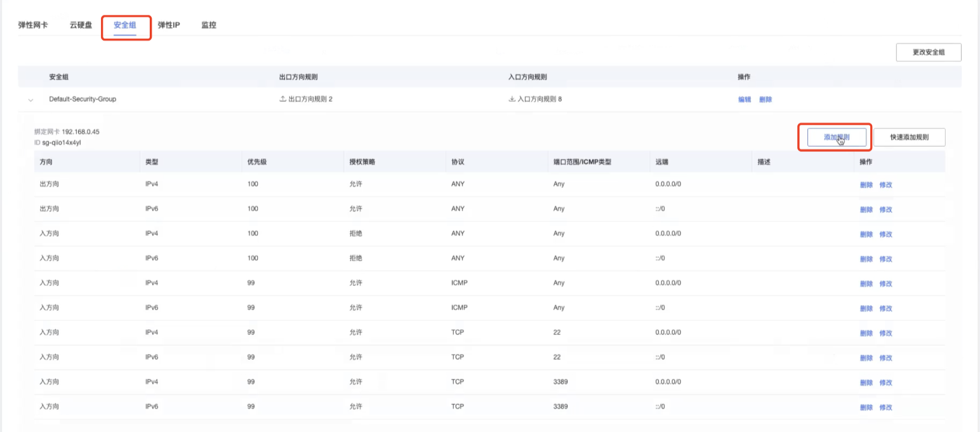This screenshot has width=980, height=432.
Task: Click 入口方向规则 column header in group table
Action: point(527,77)
